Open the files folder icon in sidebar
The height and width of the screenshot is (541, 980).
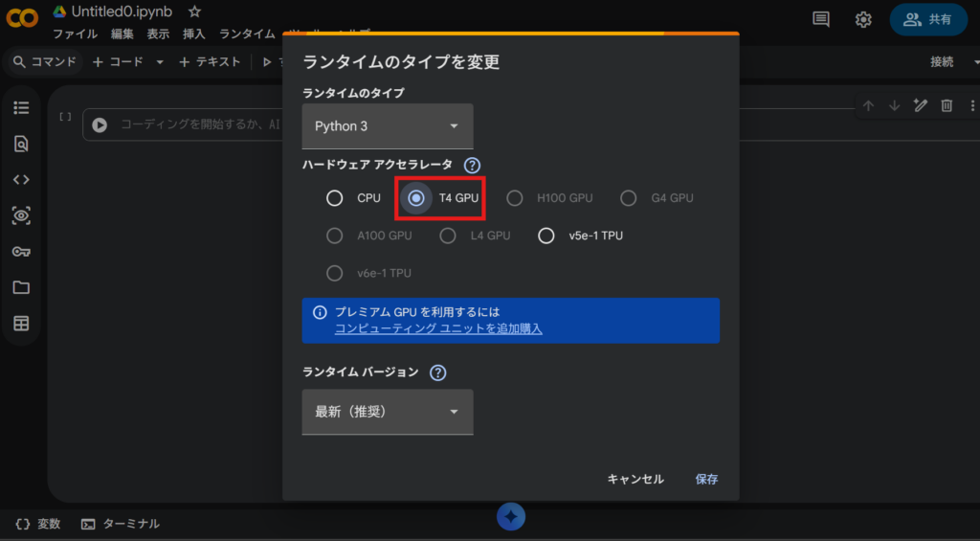pos(21,287)
